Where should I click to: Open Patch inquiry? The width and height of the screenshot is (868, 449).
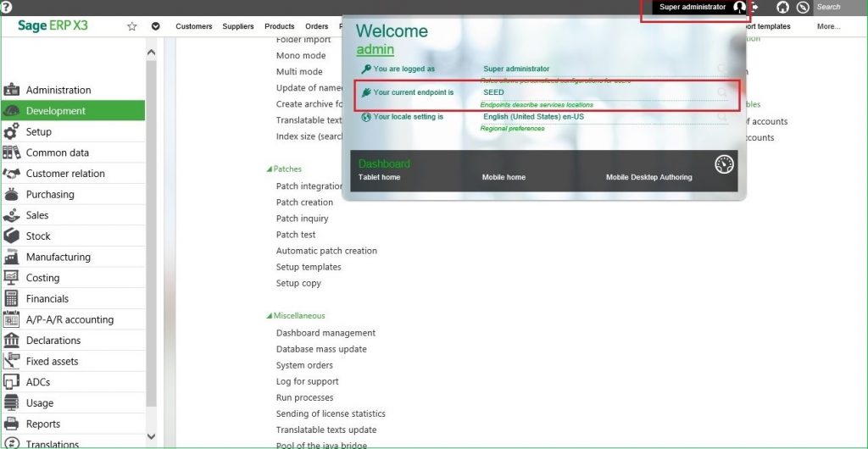pyautogui.click(x=303, y=219)
